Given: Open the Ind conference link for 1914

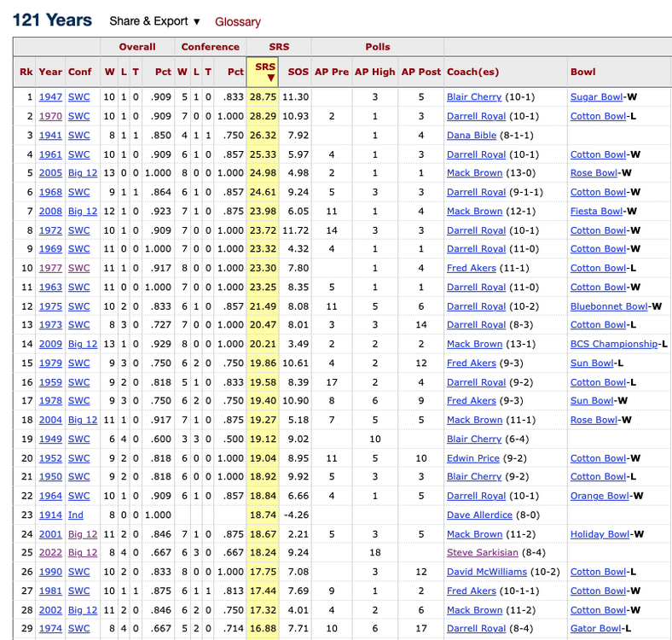Looking at the screenshot, I should [x=76, y=515].
